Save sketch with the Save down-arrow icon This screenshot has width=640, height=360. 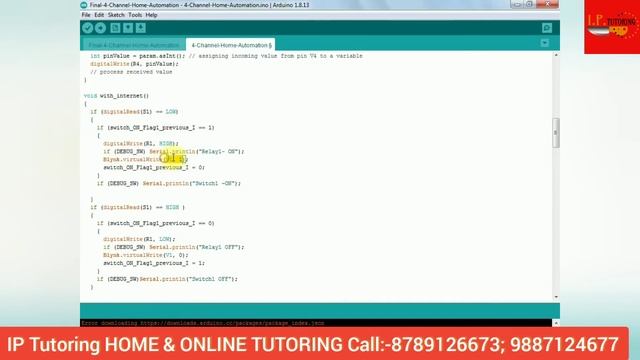(141, 28)
